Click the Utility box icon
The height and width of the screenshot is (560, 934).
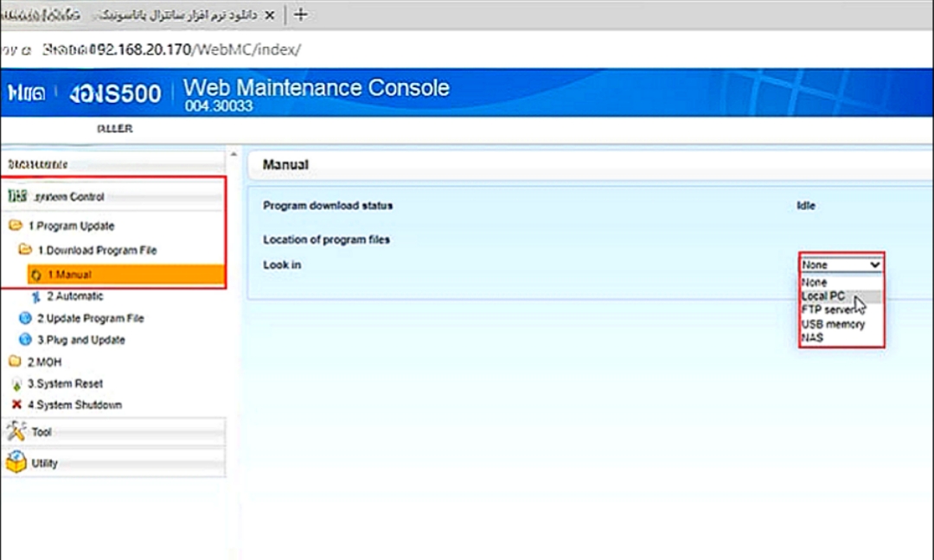point(16,462)
